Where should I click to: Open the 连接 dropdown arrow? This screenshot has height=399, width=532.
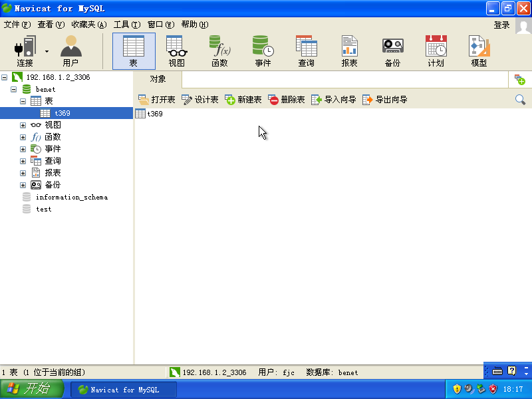point(47,52)
